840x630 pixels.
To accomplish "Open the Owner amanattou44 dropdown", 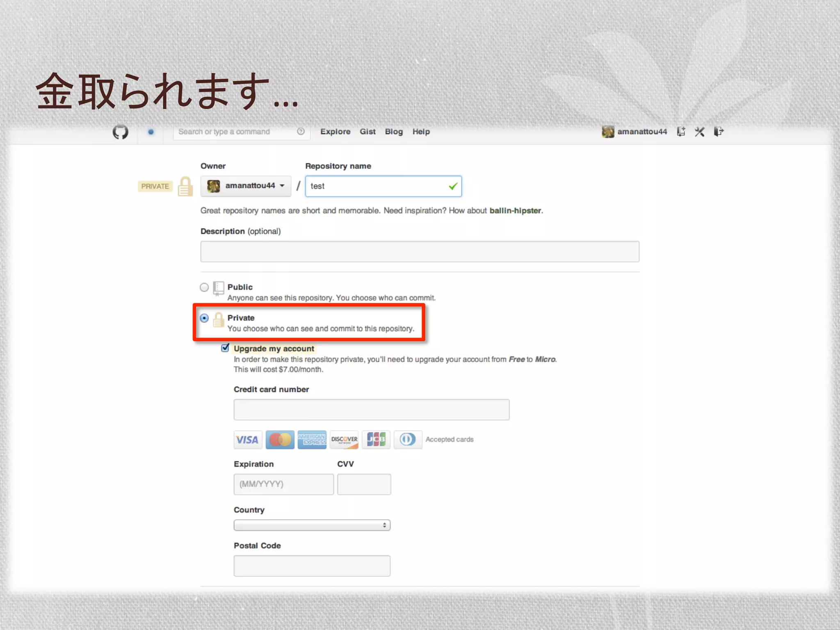I will 246,186.
